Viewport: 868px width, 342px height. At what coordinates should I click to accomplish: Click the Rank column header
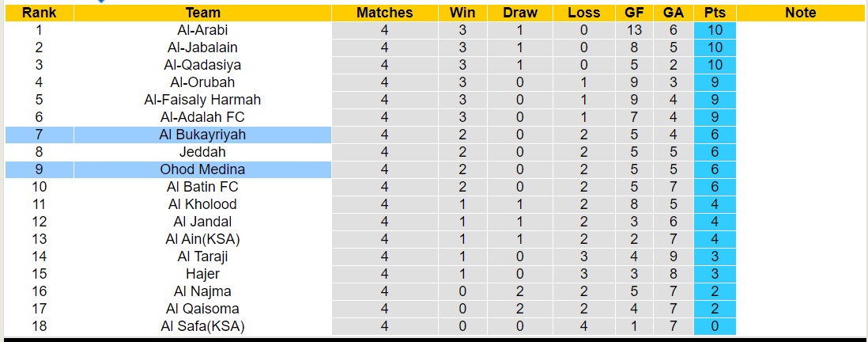pyautogui.click(x=39, y=13)
